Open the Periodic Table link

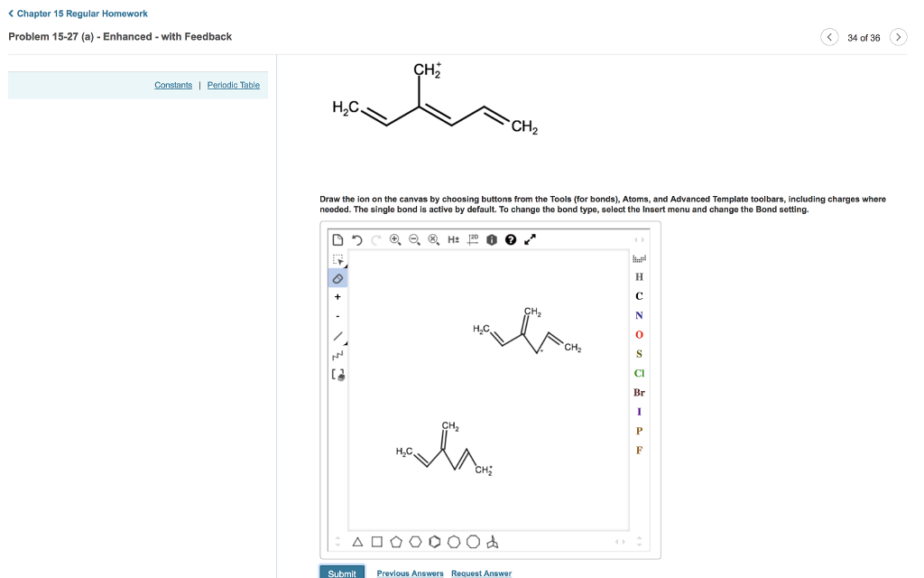coord(234,85)
